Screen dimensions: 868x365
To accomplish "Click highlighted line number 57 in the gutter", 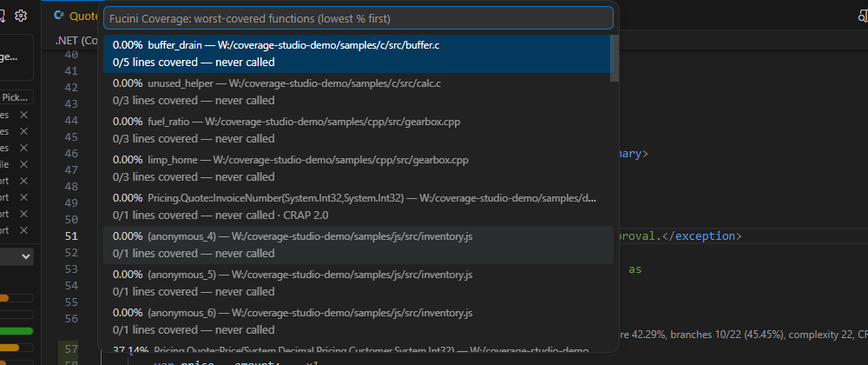I will pos(71,349).
